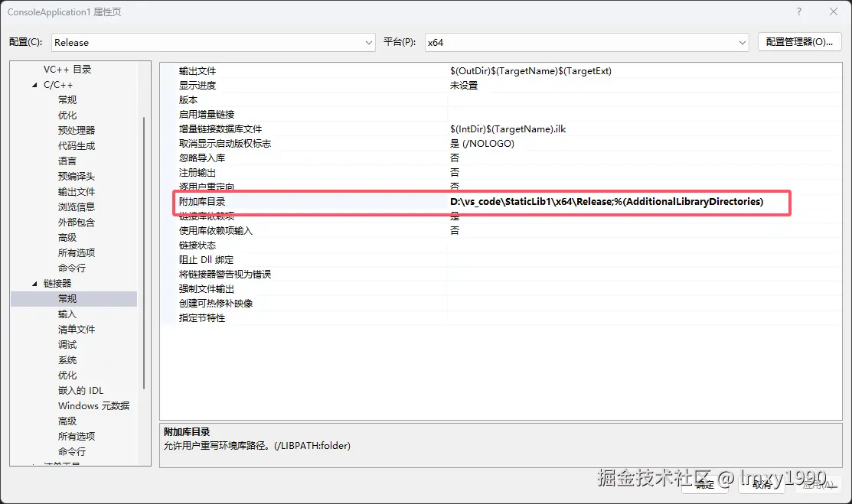
Task: Select Windows 元数据 in the tree
Action: 94,405
